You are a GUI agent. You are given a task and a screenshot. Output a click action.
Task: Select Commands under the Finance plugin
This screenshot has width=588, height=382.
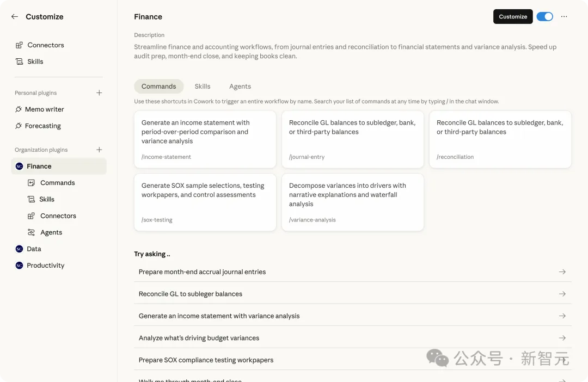[x=57, y=183]
